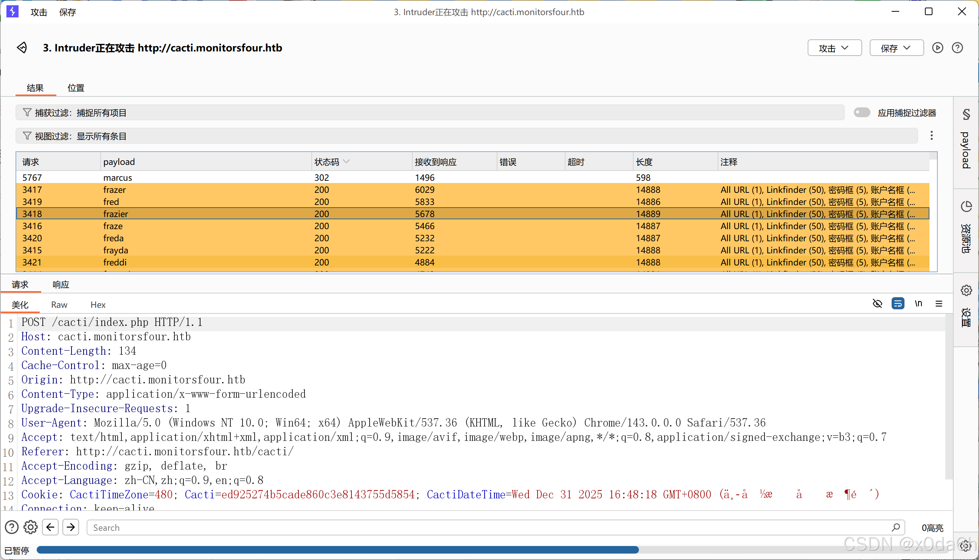Select the marcus payload result row
The image size is (979, 560).
117,178
